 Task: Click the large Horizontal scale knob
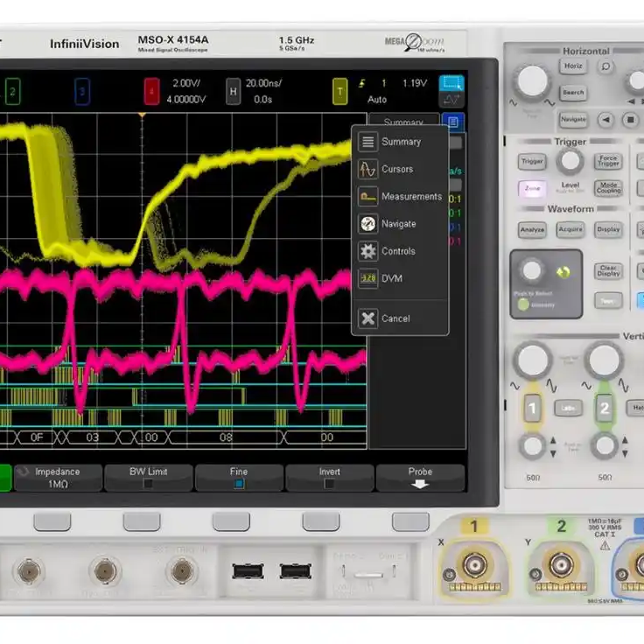coord(532,80)
